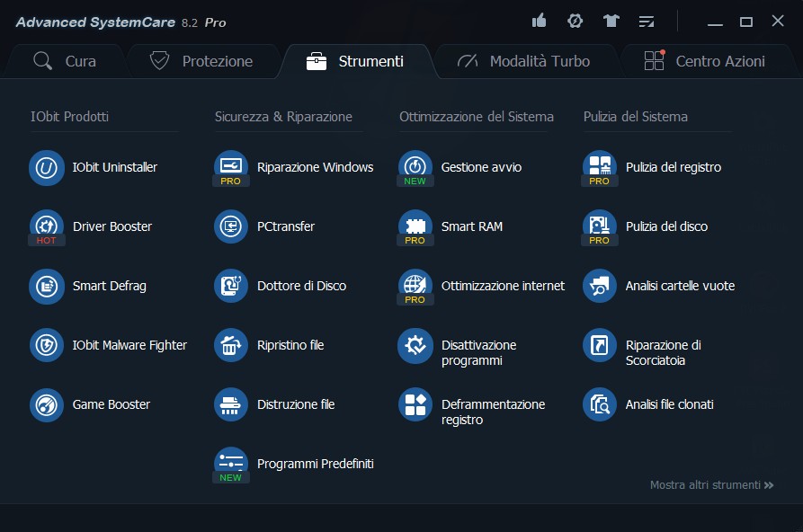Click the IObit Malware Fighter label
Screen dimensions: 803x532
pyautogui.click(x=129, y=346)
